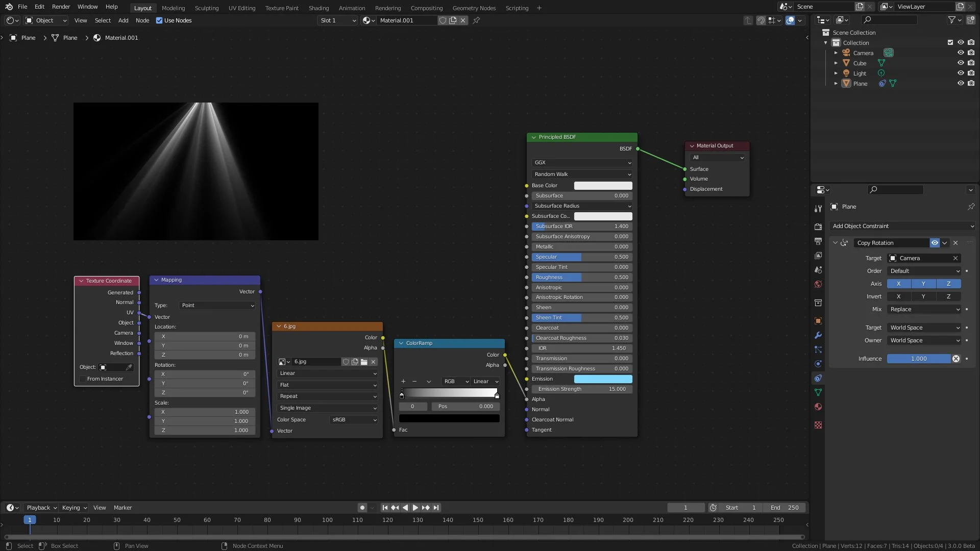Open the Modifiers wrench properties tab
980x551 pixels.
[x=818, y=335]
